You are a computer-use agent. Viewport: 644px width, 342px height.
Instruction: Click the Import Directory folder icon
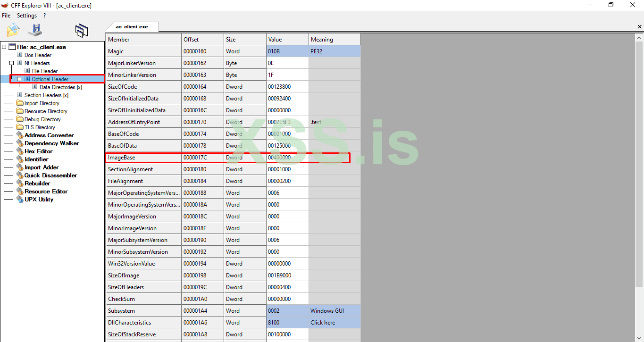click(x=20, y=103)
